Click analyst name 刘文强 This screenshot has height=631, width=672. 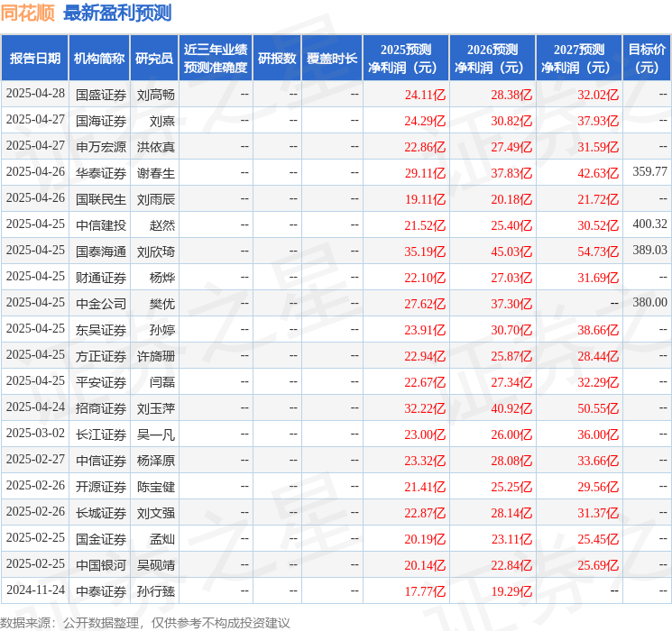pyautogui.click(x=156, y=513)
